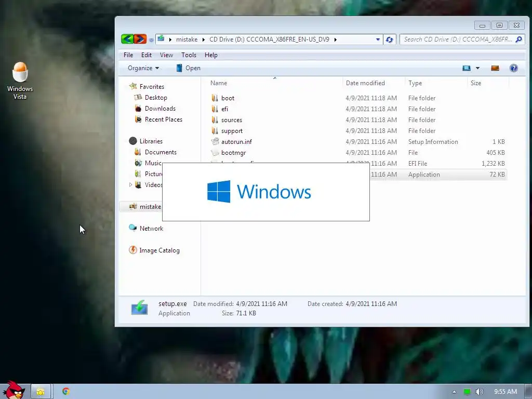
Task: Open recent pages dropdown beside arrows
Action: tap(151, 40)
